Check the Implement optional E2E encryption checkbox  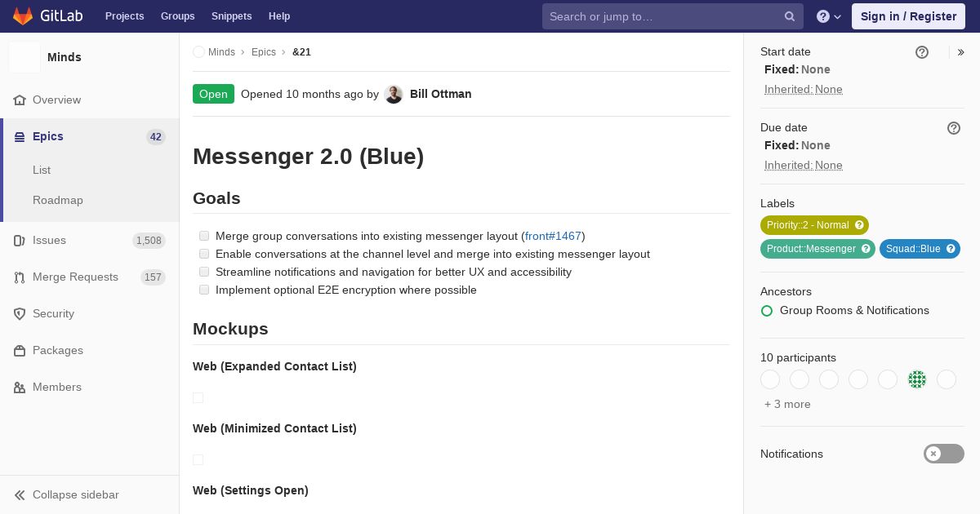[x=204, y=290]
